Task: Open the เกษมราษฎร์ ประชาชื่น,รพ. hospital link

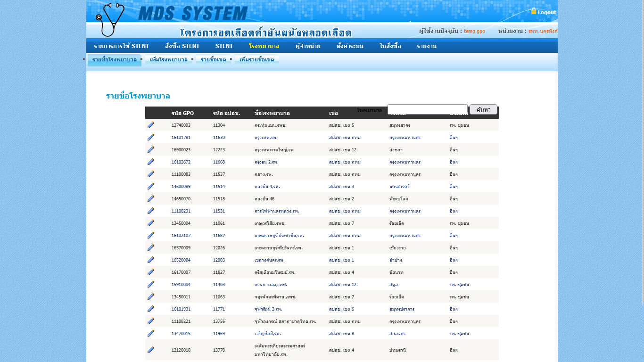Action: coord(279,235)
